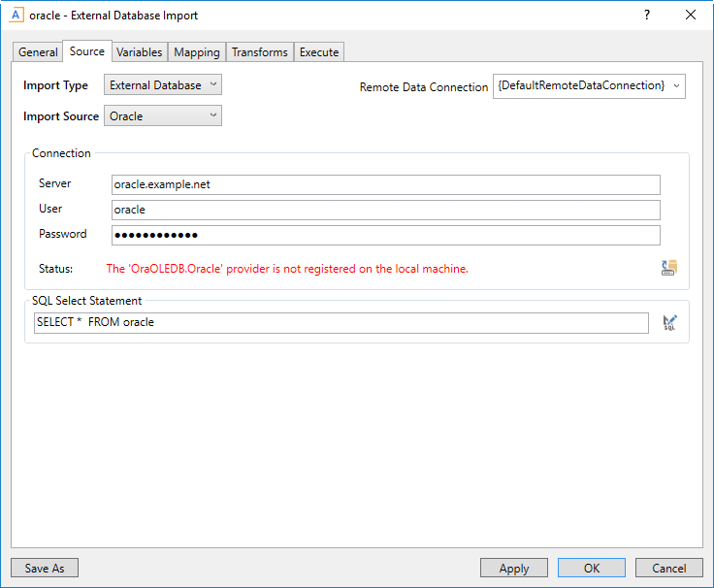Click the Apply button

tap(514, 568)
